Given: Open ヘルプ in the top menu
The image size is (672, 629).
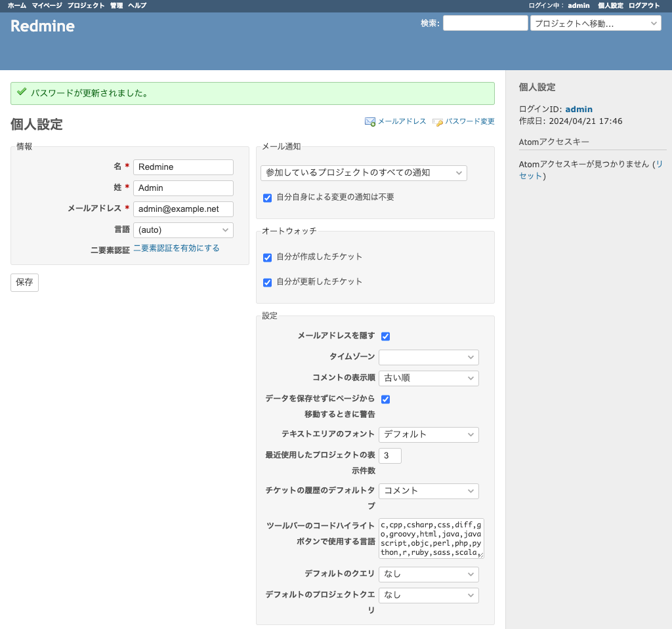Looking at the screenshot, I should (137, 5).
